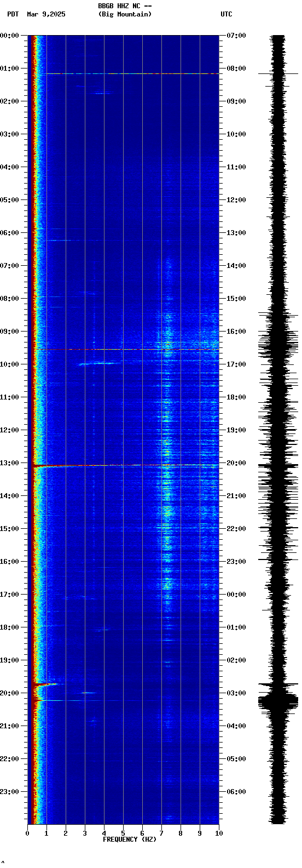Click PDT time label 02:00
Image resolution: width=302 pixels, height=868 pixels.
point(10,101)
